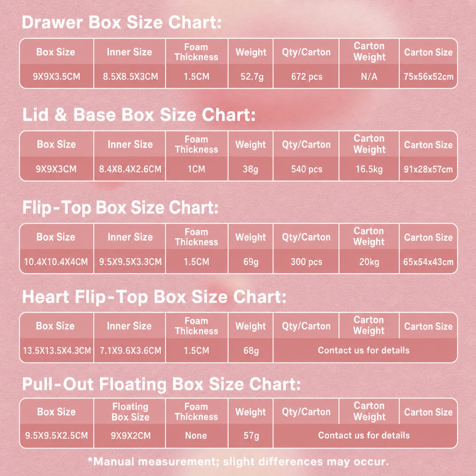The width and height of the screenshot is (476, 476).
Task: Select the 9X9X3.5CM drawer box size cell
Action: click(57, 76)
